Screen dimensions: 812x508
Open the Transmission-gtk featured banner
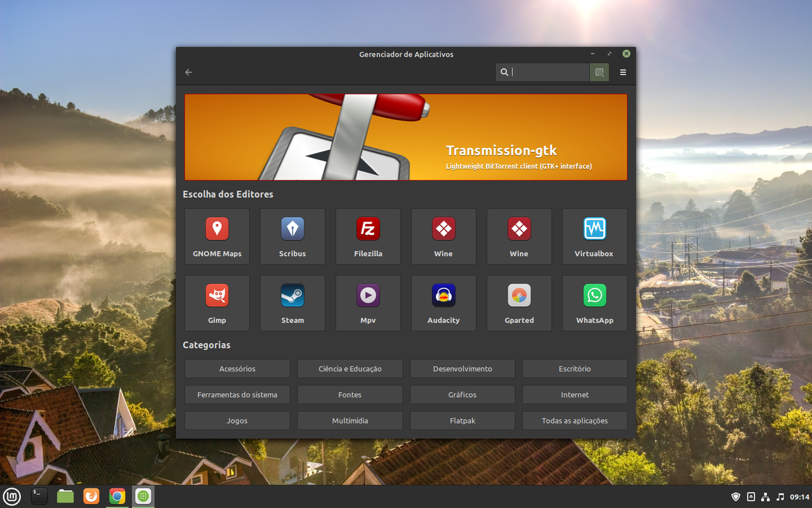click(x=406, y=137)
